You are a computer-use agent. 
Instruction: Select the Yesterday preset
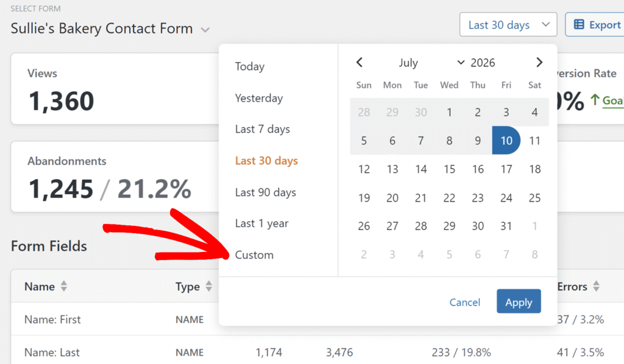pos(258,98)
